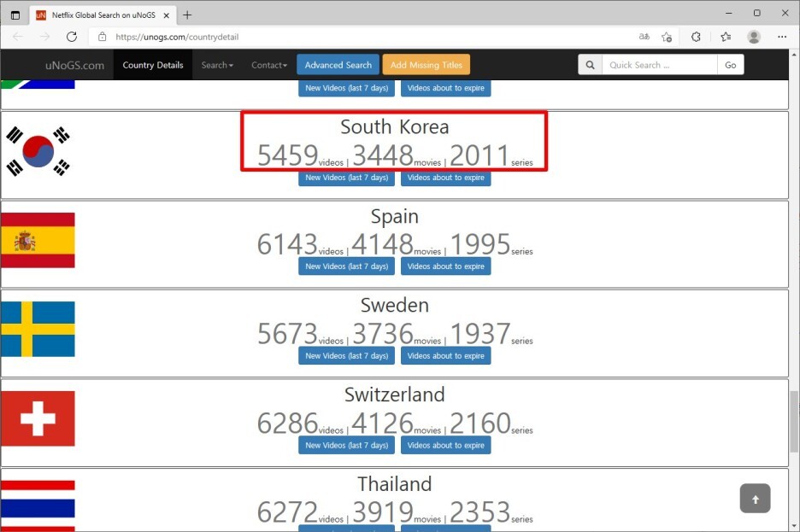The height and width of the screenshot is (532, 800).
Task: Open tab actions menu icon
Action: click(15, 15)
